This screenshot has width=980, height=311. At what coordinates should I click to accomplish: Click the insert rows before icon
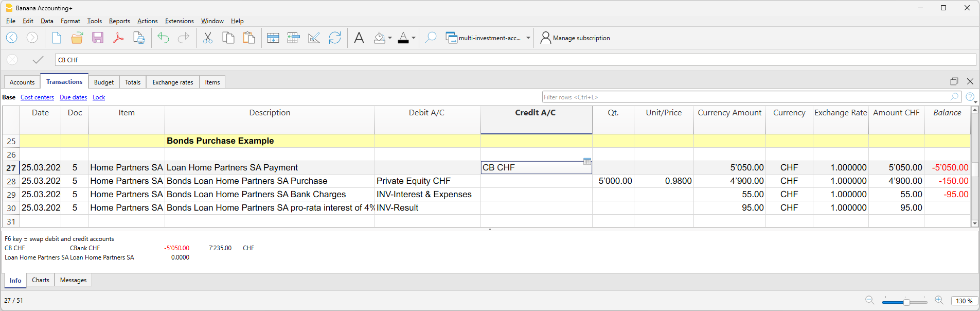pyautogui.click(x=294, y=38)
